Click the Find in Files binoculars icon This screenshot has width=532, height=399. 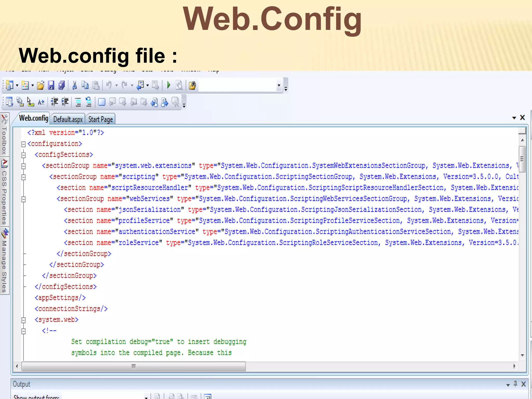(x=192, y=85)
